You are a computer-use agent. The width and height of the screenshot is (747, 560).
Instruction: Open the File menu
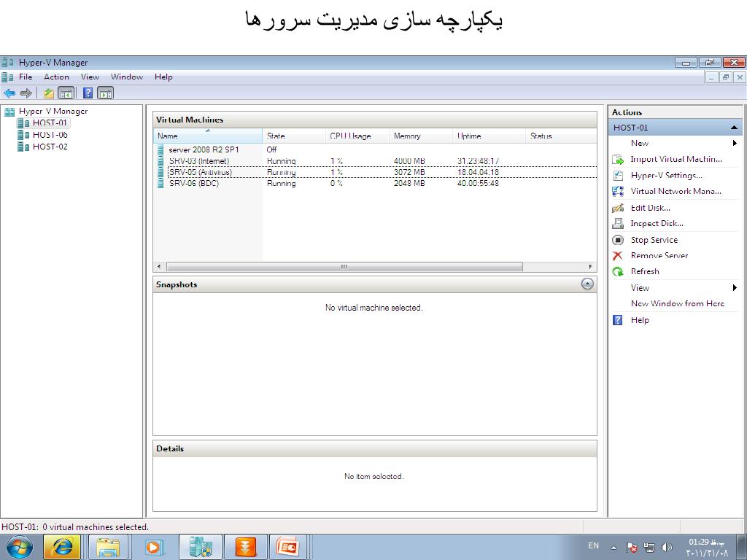tap(26, 77)
